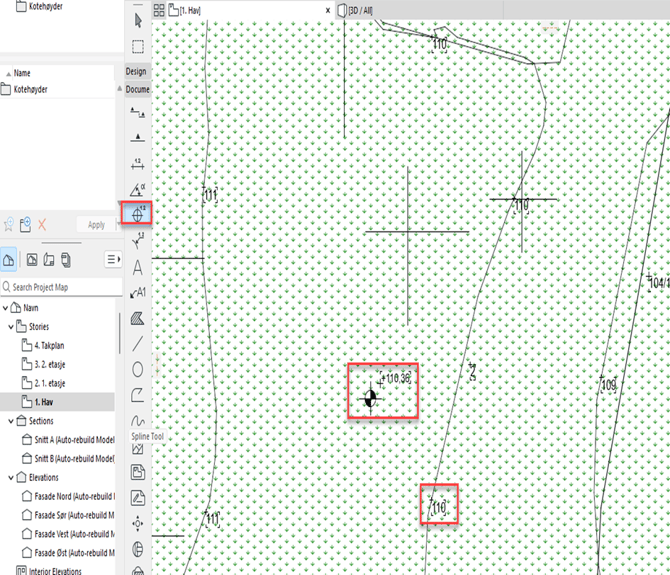The width and height of the screenshot is (670, 575).
Task: Collapse the Sections folder
Action: [x=10, y=421]
